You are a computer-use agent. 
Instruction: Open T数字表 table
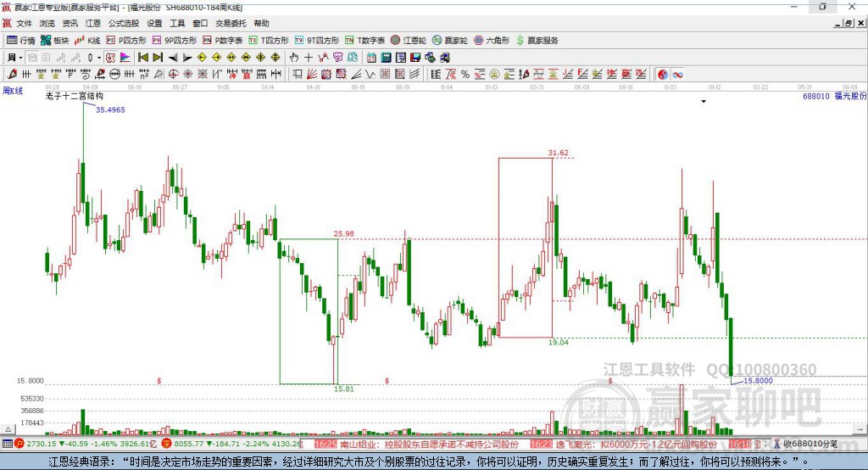(364, 41)
